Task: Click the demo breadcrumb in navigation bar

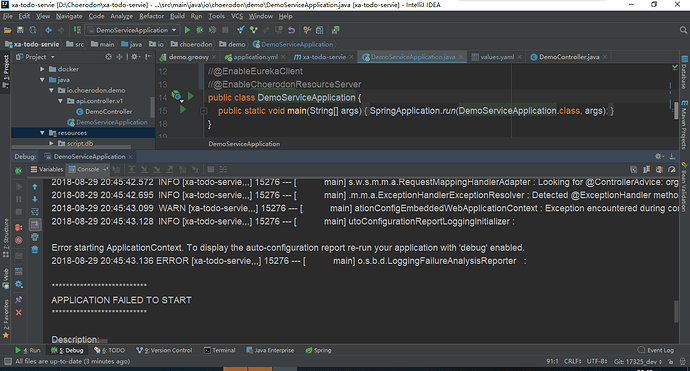Action: 232,44
